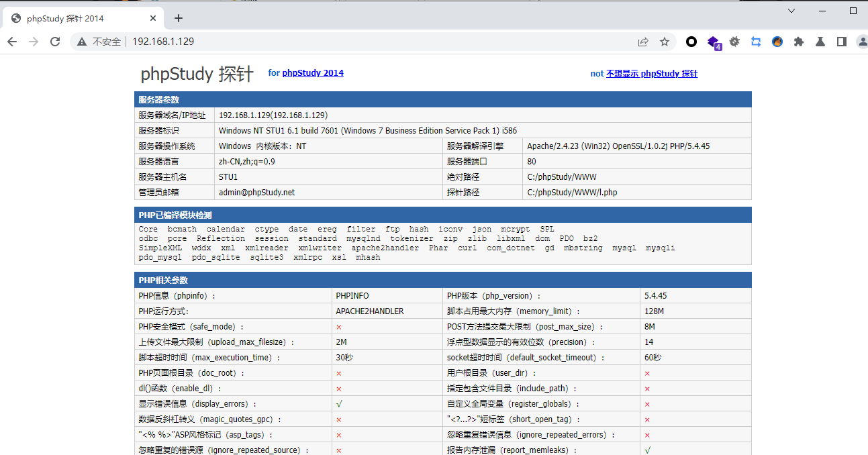This screenshot has height=455, width=868.
Task: Click PHP version value 5.4.45
Action: click(655, 296)
